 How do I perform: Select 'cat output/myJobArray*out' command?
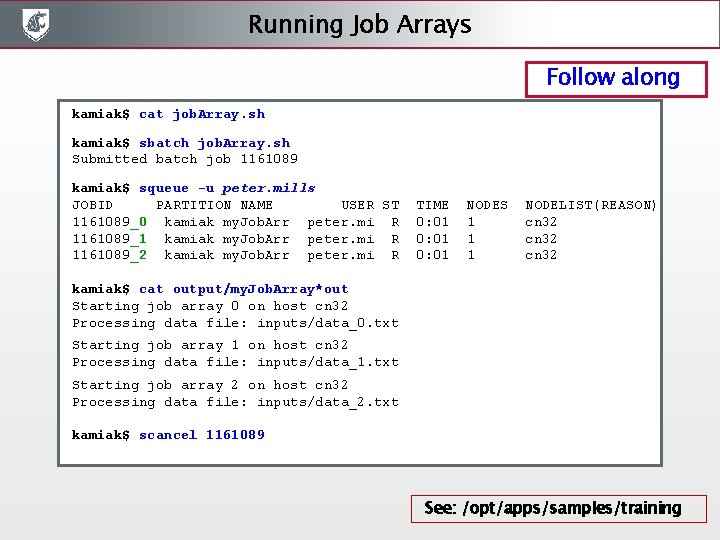244,289
